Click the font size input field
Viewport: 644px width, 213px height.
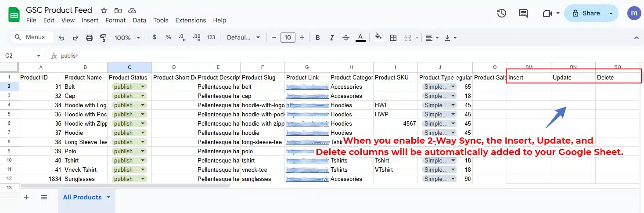click(x=288, y=38)
